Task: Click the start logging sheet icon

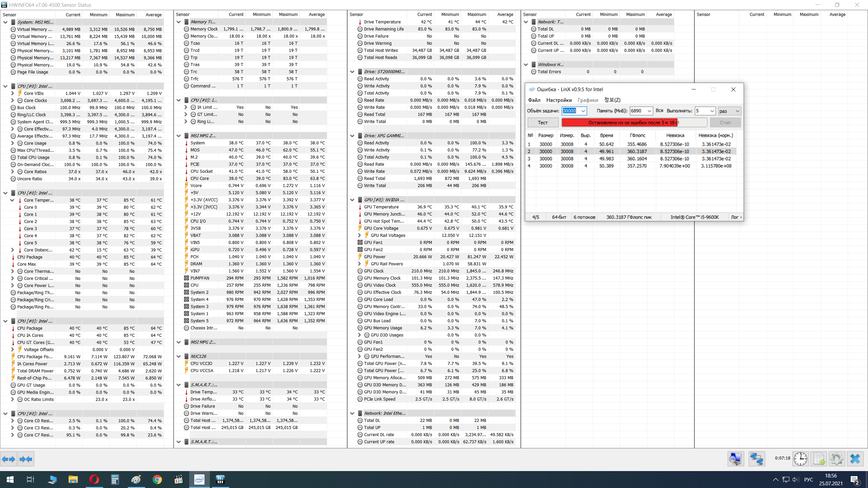Action: [819, 459]
